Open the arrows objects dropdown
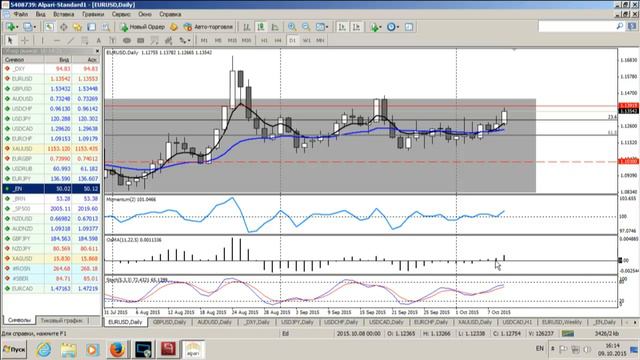The image size is (640, 360). [184, 40]
